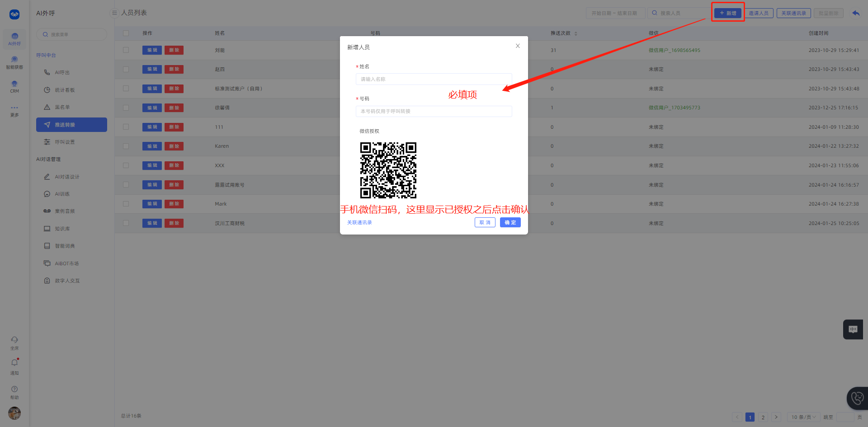
Task: Sort by 推送次数 column arrows
Action: [576, 33]
